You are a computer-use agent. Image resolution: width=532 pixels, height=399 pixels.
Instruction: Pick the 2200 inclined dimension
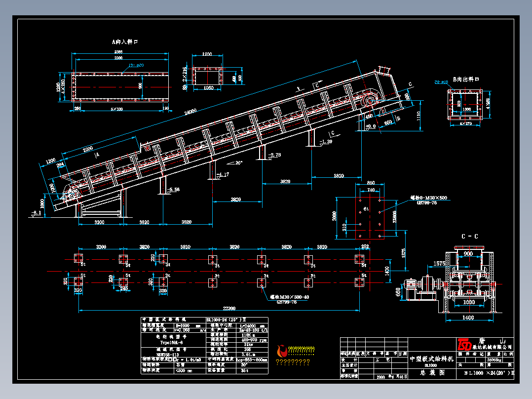88,149
